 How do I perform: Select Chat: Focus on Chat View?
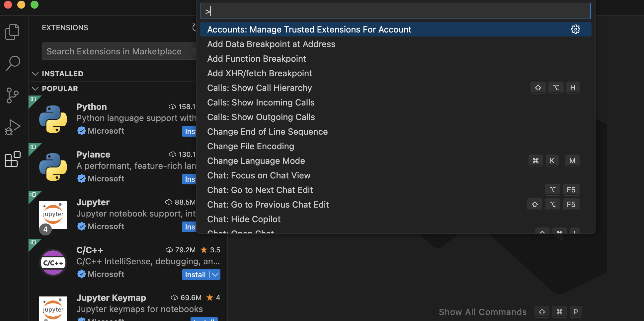[x=395, y=175]
